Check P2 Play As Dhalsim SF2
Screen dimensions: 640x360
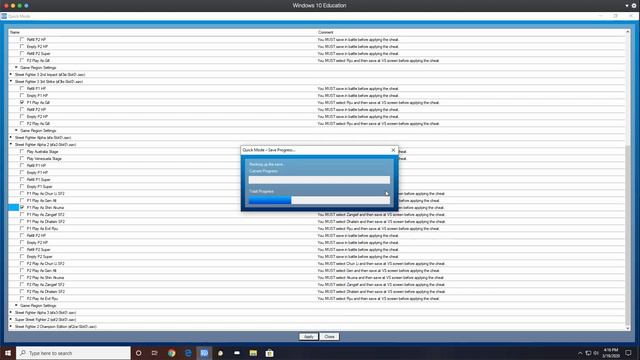click(22, 291)
